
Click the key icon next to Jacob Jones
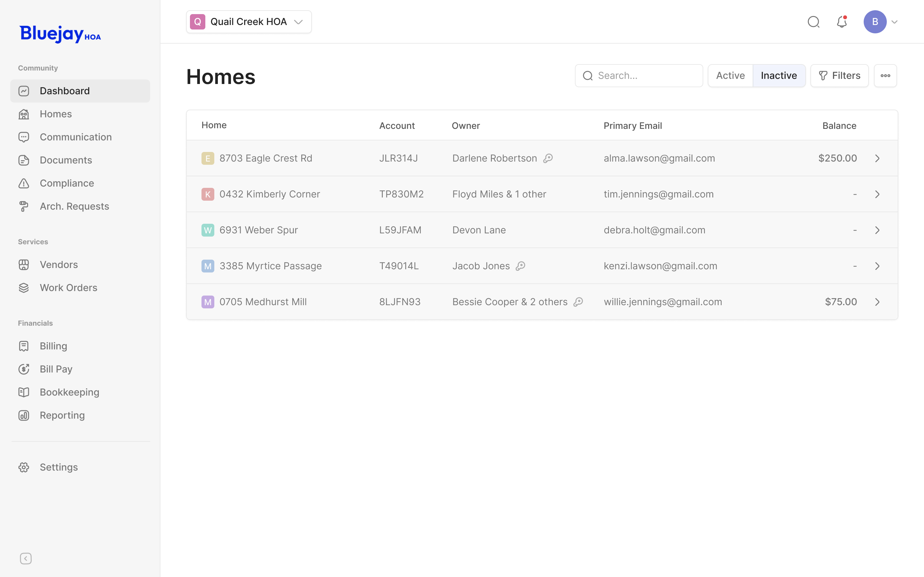[x=520, y=266]
